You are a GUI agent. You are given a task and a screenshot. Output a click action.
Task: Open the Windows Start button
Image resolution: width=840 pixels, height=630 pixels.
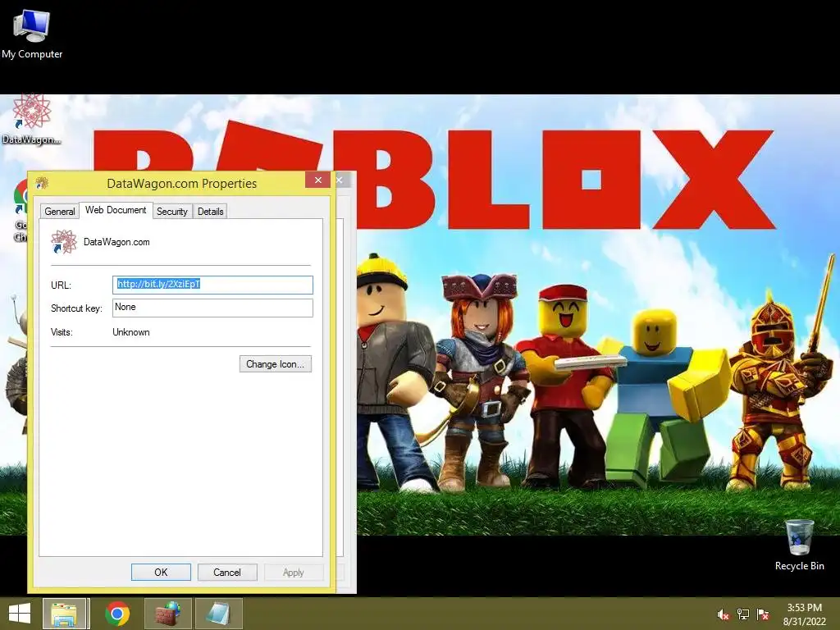tap(20, 614)
